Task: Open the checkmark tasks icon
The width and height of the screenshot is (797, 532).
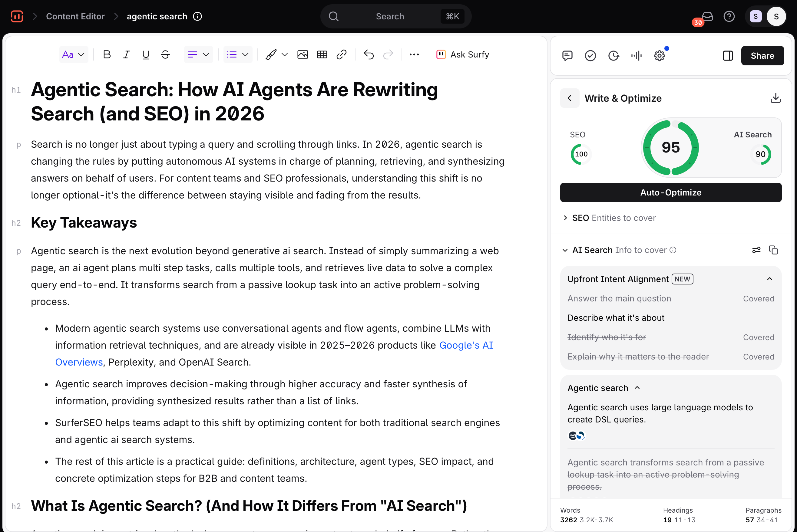Action: [x=590, y=56]
